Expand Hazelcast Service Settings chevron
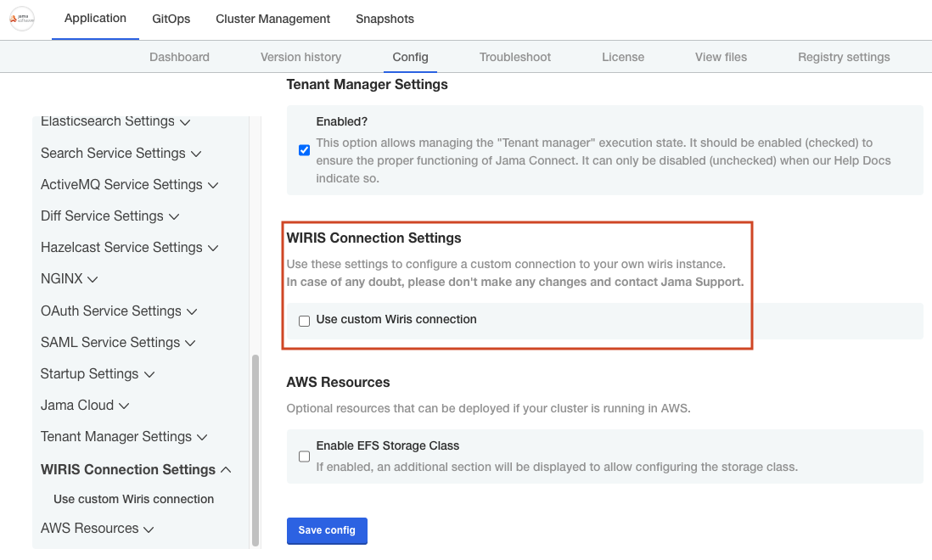This screenshot has width=932, height=560. pyautogui.click(x=213, y=249)
